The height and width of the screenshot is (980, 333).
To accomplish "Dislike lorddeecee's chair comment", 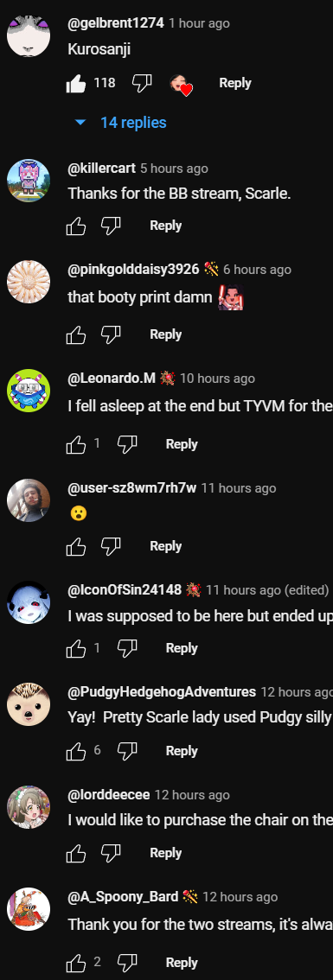I will click(x=111, y=852).
